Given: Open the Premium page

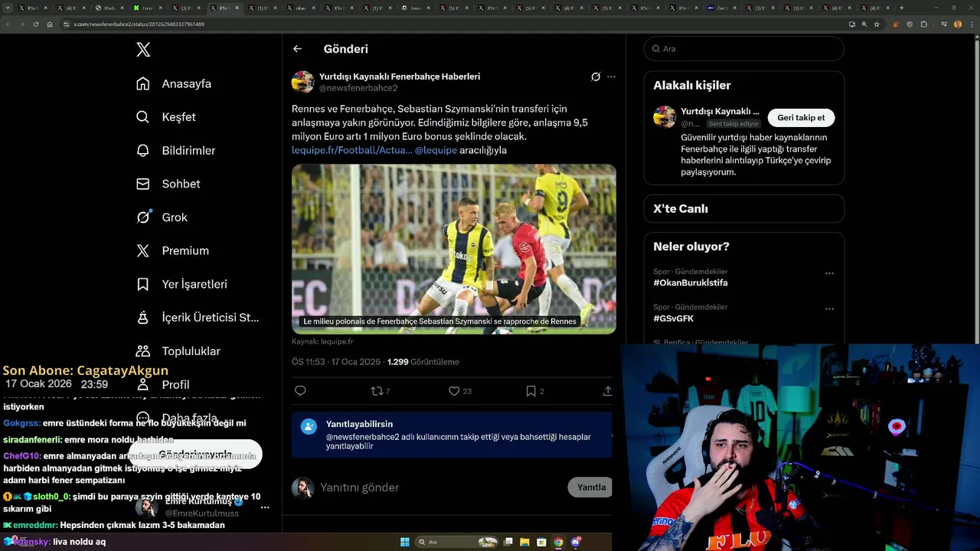Looking at the screenshot, I should [172, 250].
